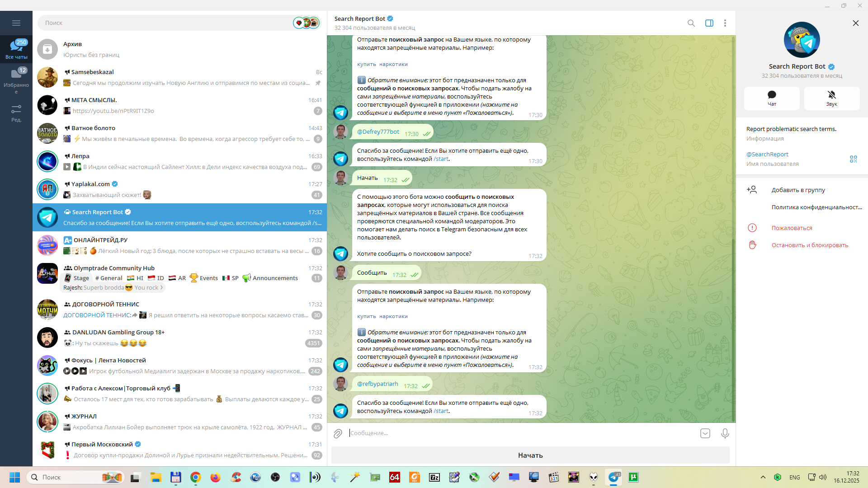The height and width of the screenshot is (488, 868).
Task: Click Report in the profile panel
Action: [x=792, y=228]
